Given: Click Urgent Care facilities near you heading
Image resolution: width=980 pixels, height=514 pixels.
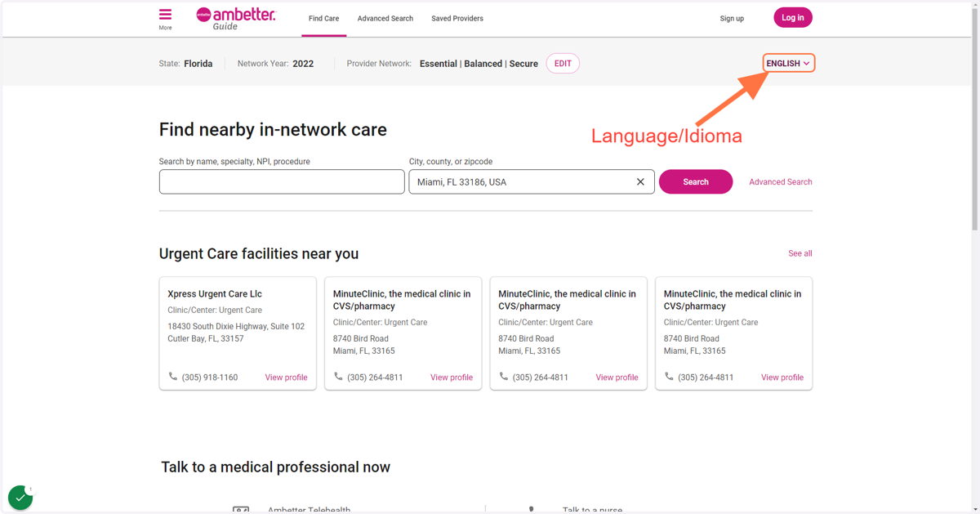Looking at the screenshot, I should pyautogui.click(x=259, y=253).
